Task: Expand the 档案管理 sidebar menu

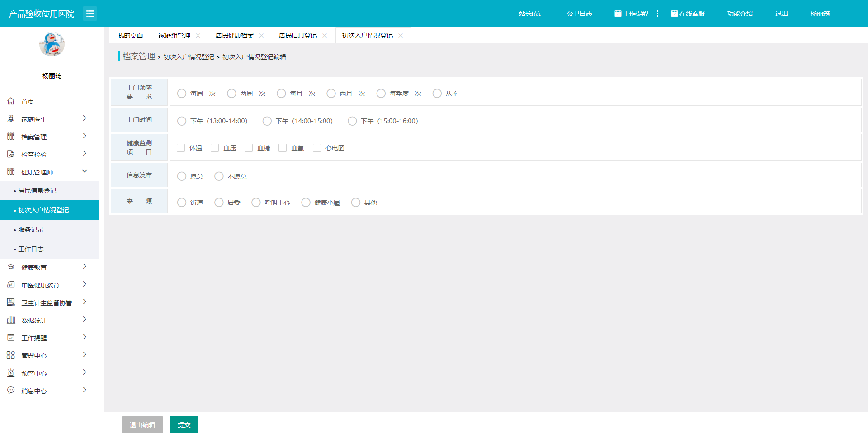Action: coord(84,136)
